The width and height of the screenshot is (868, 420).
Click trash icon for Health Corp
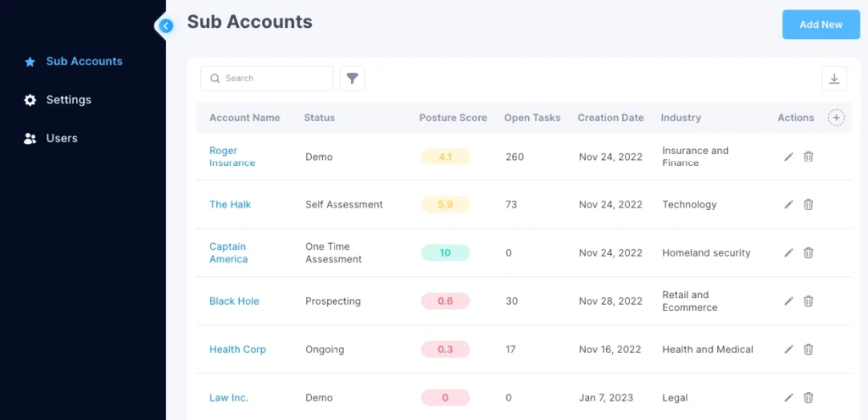tap(809, 349)
